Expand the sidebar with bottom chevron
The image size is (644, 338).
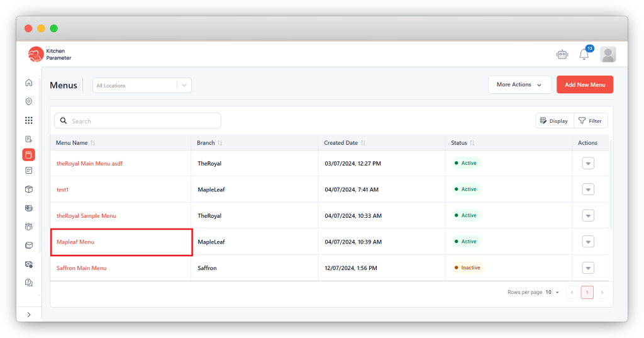29,314
